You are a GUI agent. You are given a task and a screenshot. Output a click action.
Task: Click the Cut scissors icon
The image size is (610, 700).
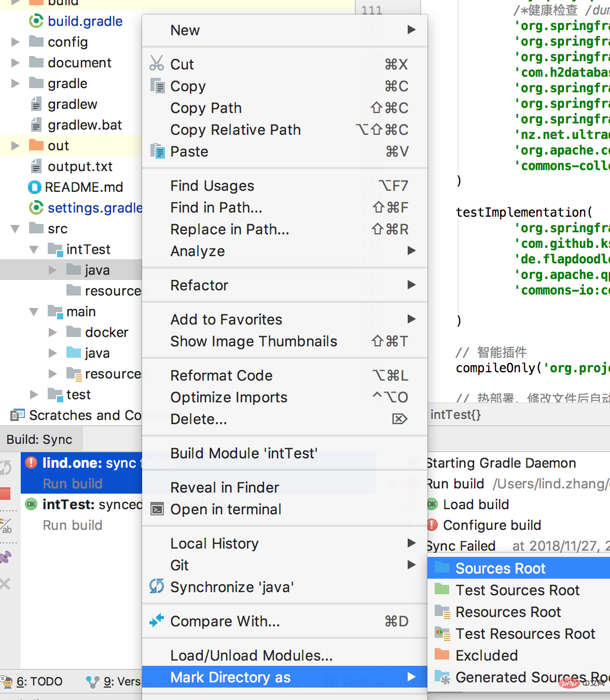click(156, 63)
